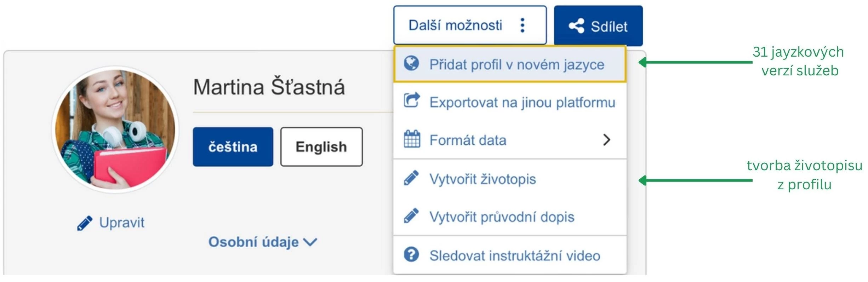Image resolution: width=868 pixels, height=282 pixels.
Task: Expand Formát data submenu arrow
Action: 606,140
